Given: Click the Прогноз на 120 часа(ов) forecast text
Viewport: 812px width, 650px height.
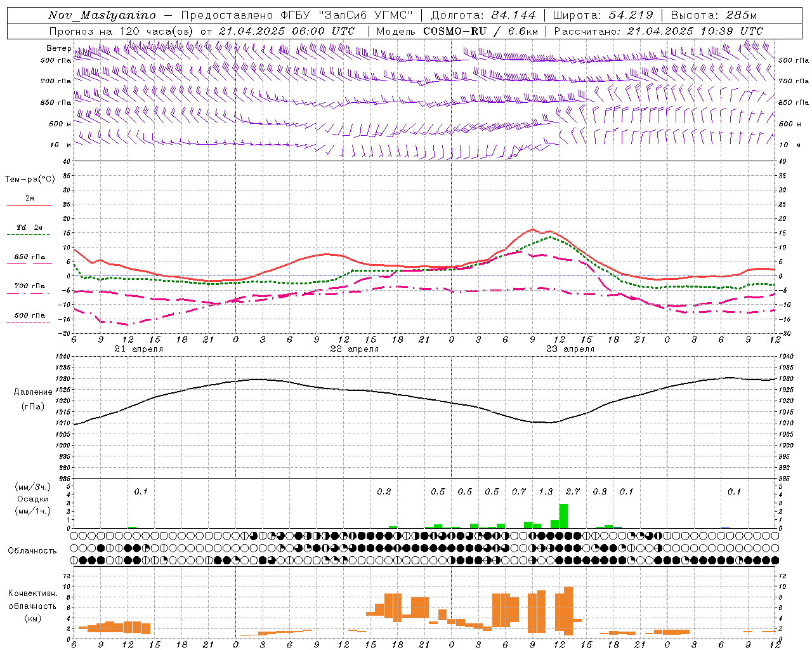Looking at the screenshot, I should [x=122, y=31].
